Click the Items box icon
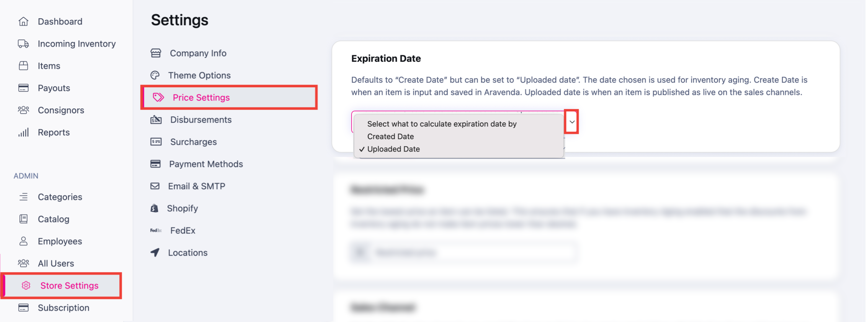Screen dimensions: 868x322 [x=23, y=66]
